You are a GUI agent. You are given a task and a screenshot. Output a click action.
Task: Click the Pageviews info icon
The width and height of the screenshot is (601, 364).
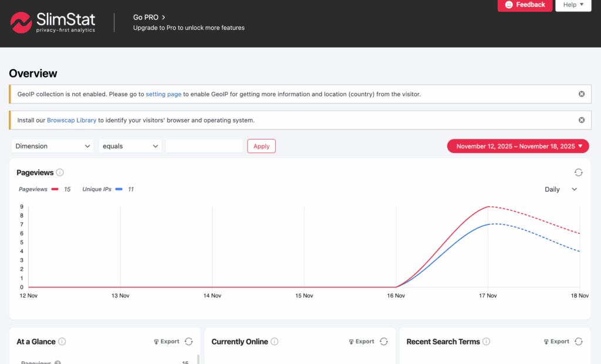[x=60, y=173]
